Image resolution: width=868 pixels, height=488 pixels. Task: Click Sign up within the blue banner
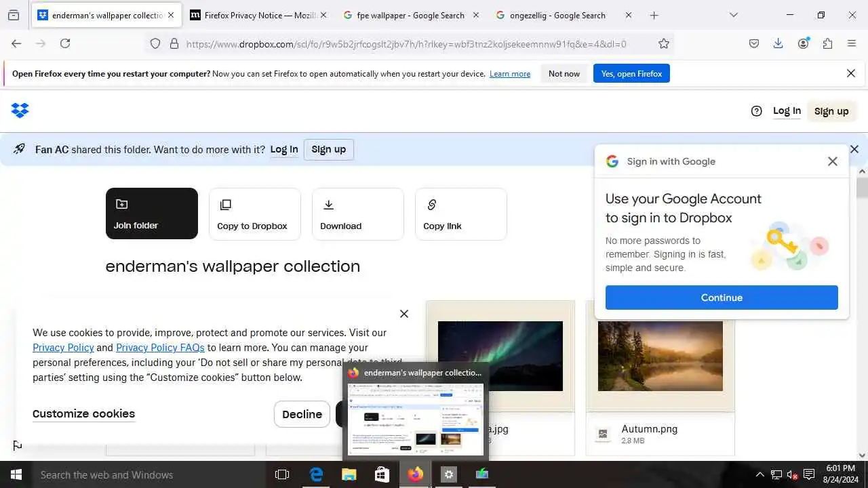(329, 150)
